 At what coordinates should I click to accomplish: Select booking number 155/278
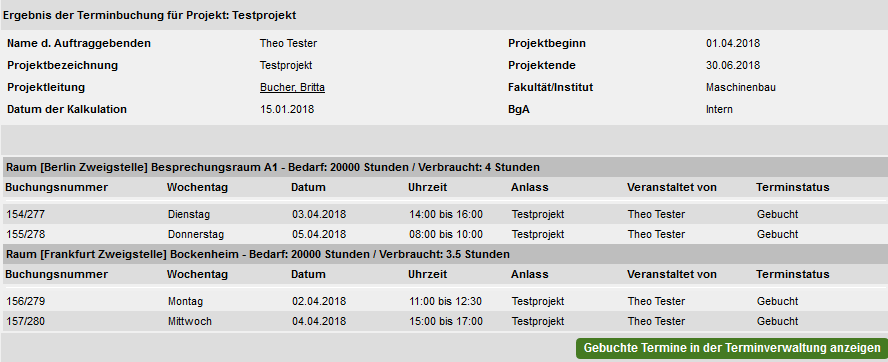(25, 234)
